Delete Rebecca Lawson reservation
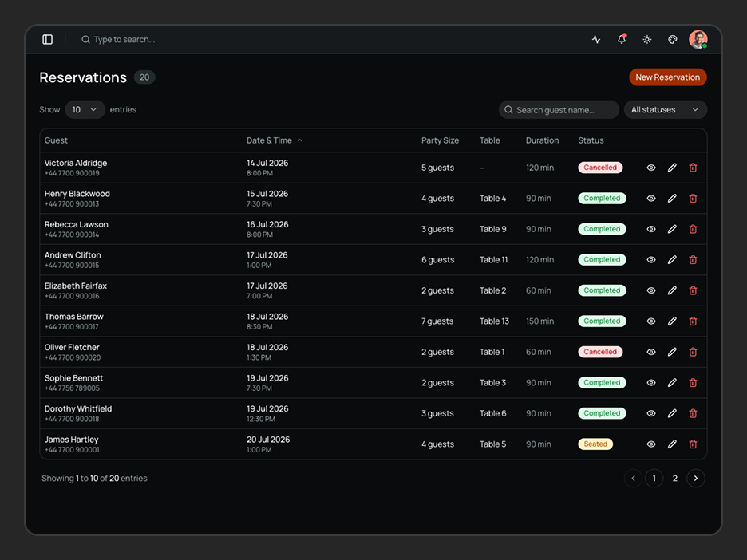This screenshot has width=747, height=560. [x=694, y=229]
